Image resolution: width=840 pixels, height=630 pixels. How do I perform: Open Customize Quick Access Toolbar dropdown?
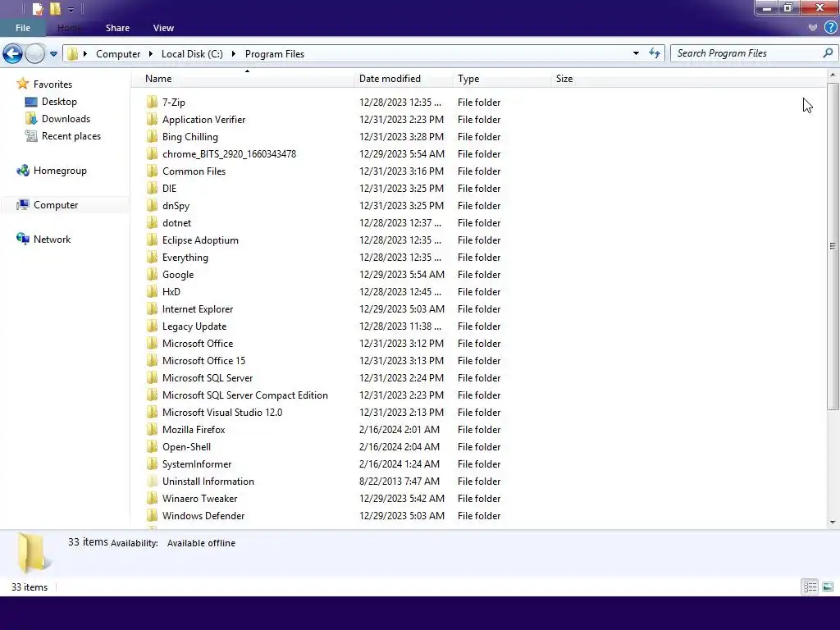71,9
